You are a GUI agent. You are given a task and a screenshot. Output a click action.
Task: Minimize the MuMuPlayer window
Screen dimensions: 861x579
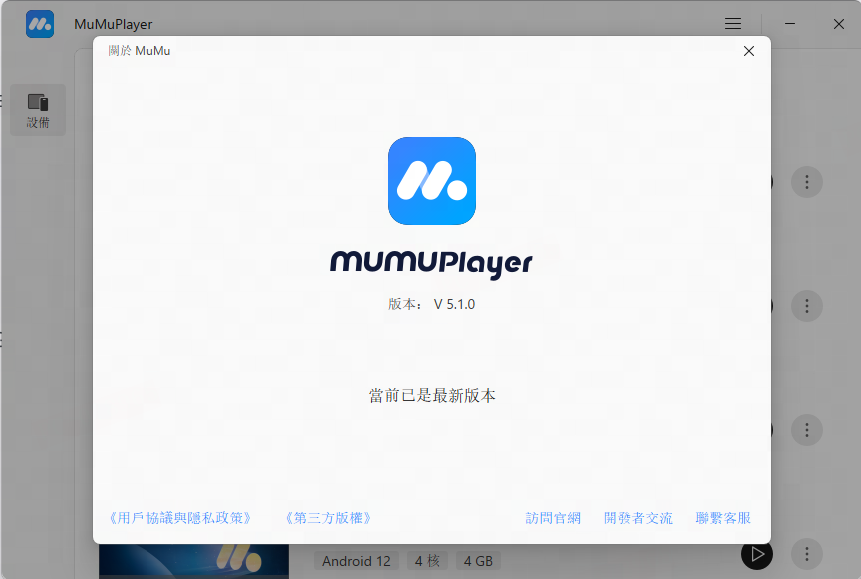[x=790, y=24]
